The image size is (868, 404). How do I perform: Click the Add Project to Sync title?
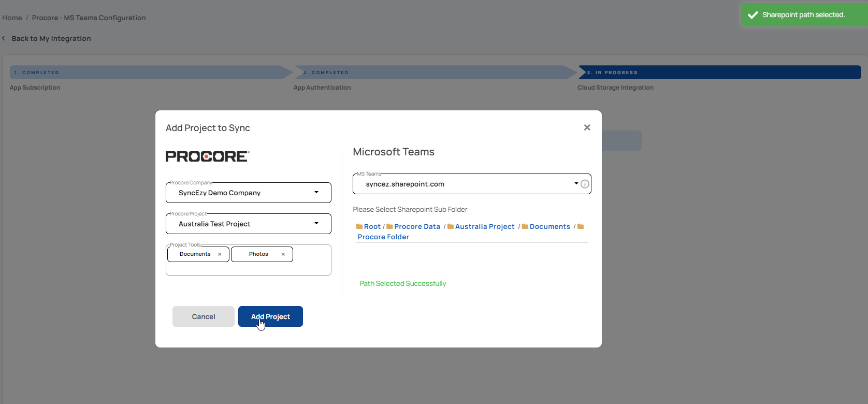coord(208,128)
